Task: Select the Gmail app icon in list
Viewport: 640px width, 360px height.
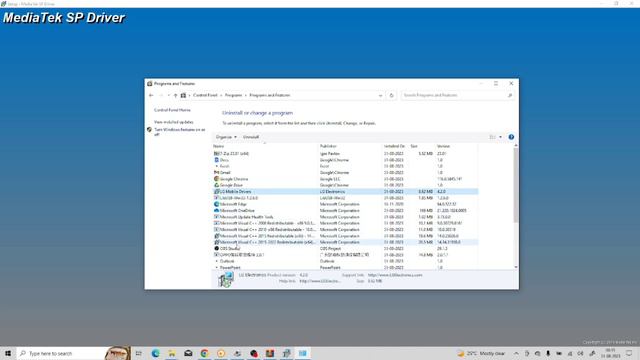Action: click(216, 172)
